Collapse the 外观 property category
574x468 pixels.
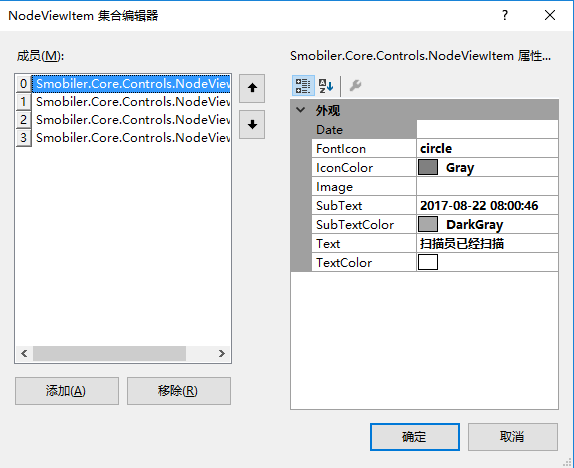301,110
